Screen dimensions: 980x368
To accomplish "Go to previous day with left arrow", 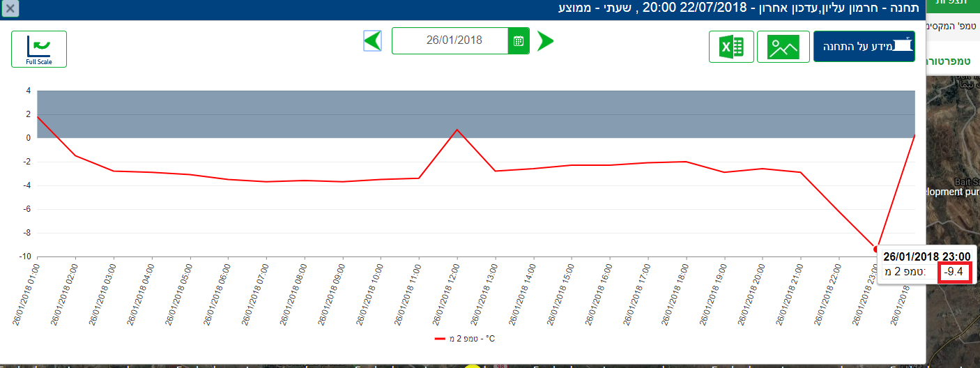I will 373,41.
